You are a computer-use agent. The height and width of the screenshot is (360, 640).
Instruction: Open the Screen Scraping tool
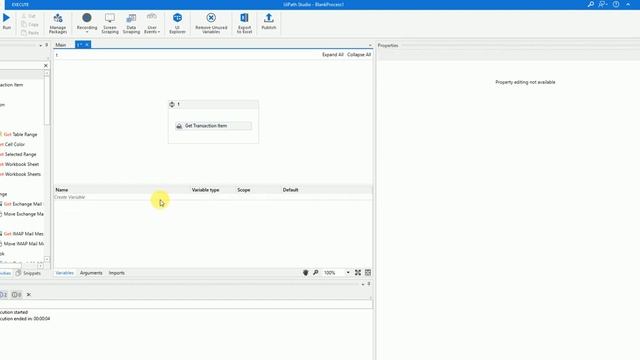pos(110,23)
